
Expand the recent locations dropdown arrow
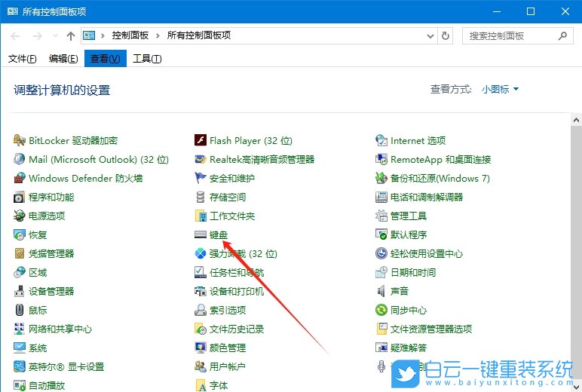click(55, 36)
